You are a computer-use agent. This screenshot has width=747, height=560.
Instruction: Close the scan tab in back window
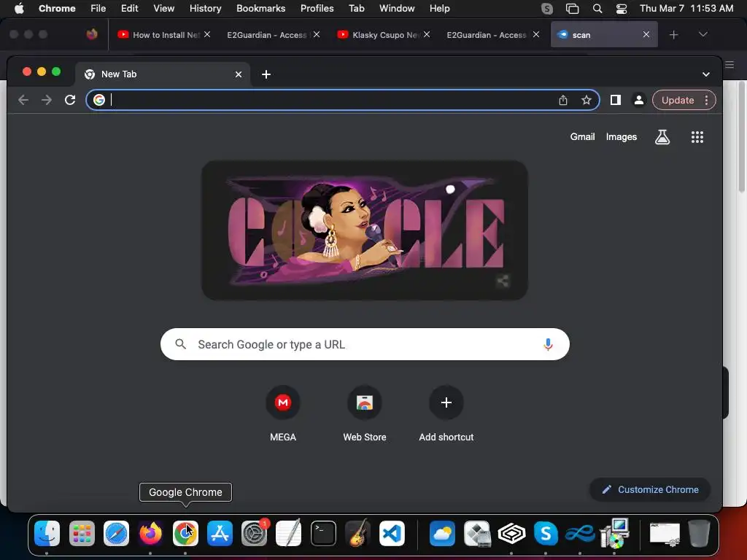click(646, 34)
